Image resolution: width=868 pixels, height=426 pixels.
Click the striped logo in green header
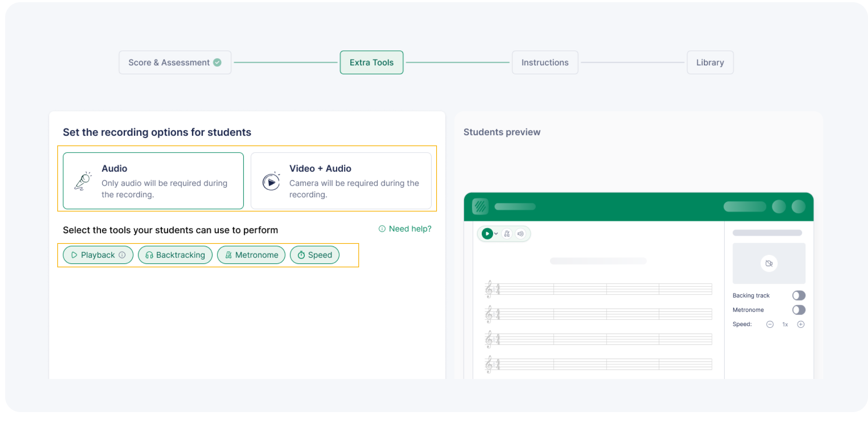click(480, 206)
